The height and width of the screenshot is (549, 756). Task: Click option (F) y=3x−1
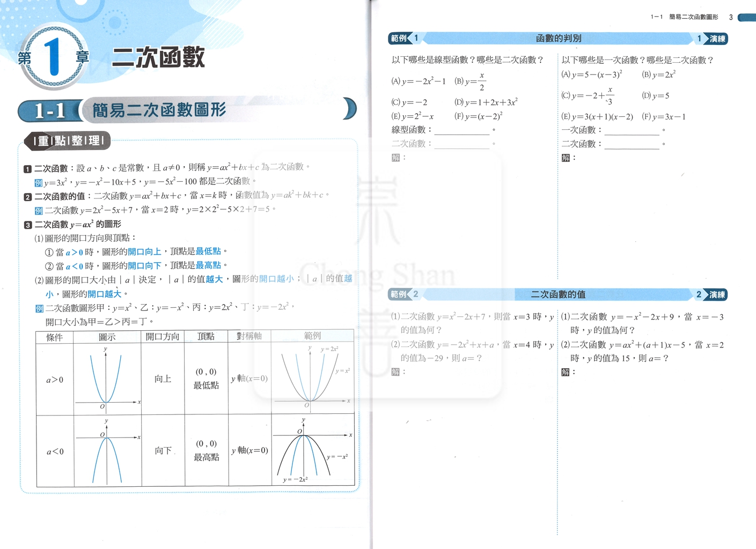(664, 117)
